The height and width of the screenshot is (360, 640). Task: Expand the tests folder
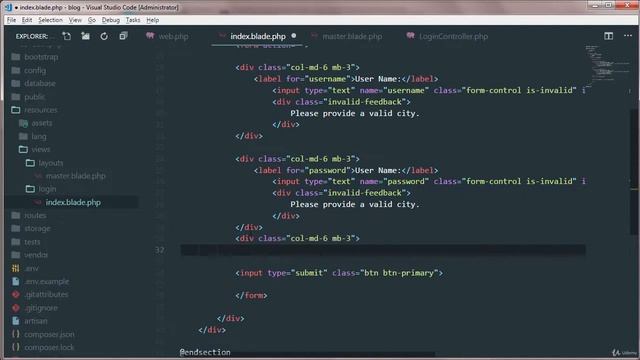(32, 242)
